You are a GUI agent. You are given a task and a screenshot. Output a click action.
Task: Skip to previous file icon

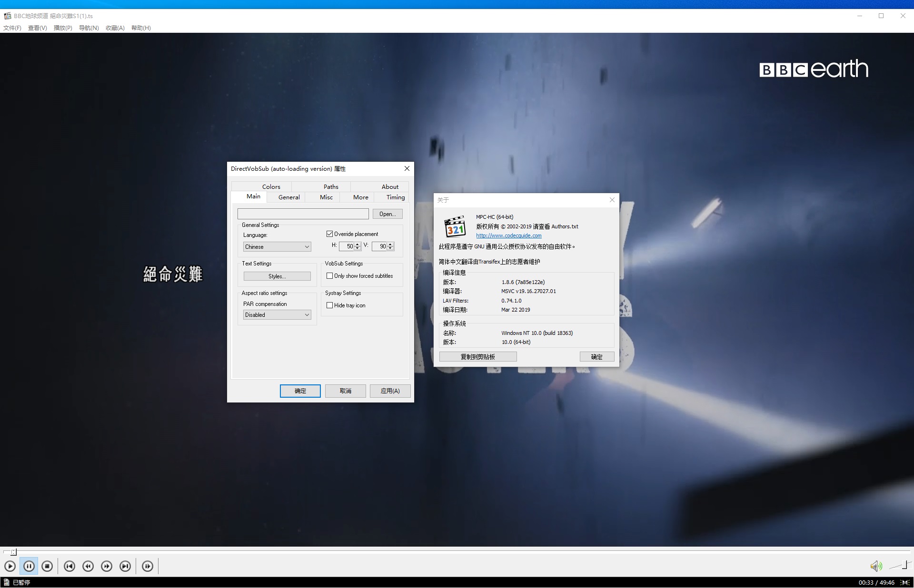point(70,566)
